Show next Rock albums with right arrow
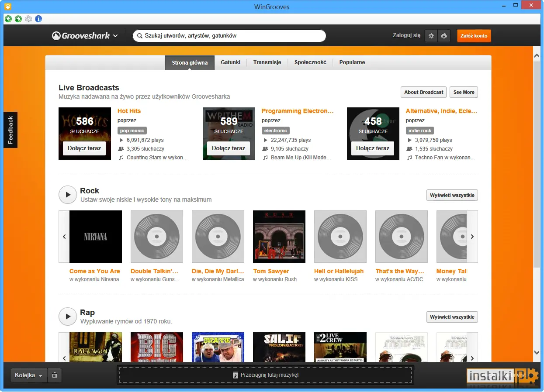Viewport: 544px width, 392px height. pos(472,237)
